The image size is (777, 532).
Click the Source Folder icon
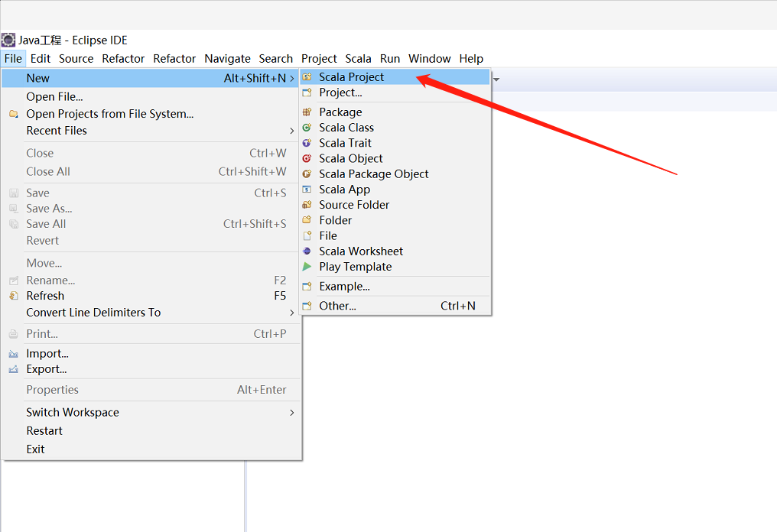307,205
